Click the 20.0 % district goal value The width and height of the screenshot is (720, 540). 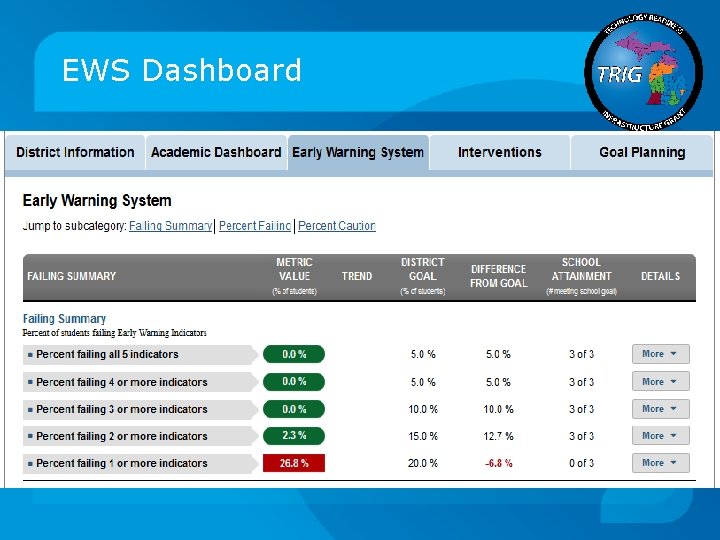click(x=423, y=463)
